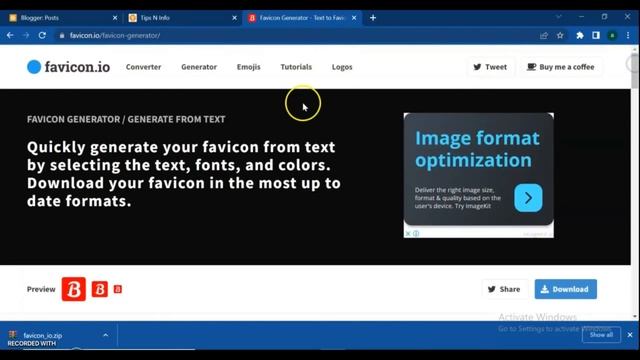Open the tab search chevron
Screen dimensions: 640x360
[559, 17]
